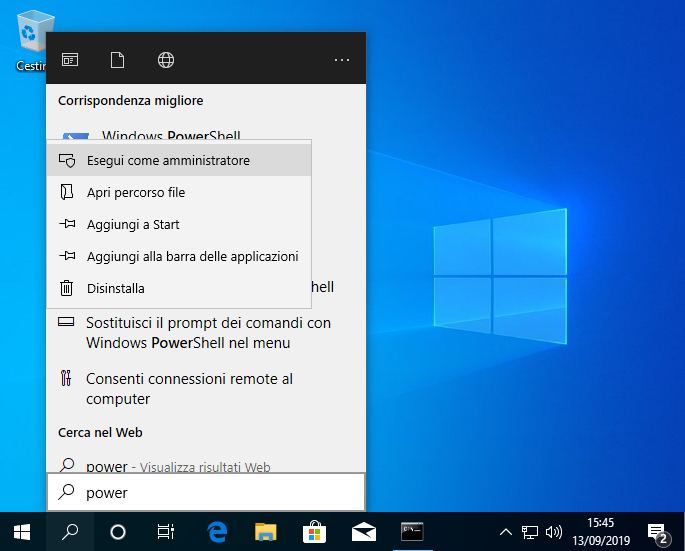Choose Apri percorso file
Image resolution: width=685 pixels, height=551 pixels.
pyautogui.click(x=179, y=192)
